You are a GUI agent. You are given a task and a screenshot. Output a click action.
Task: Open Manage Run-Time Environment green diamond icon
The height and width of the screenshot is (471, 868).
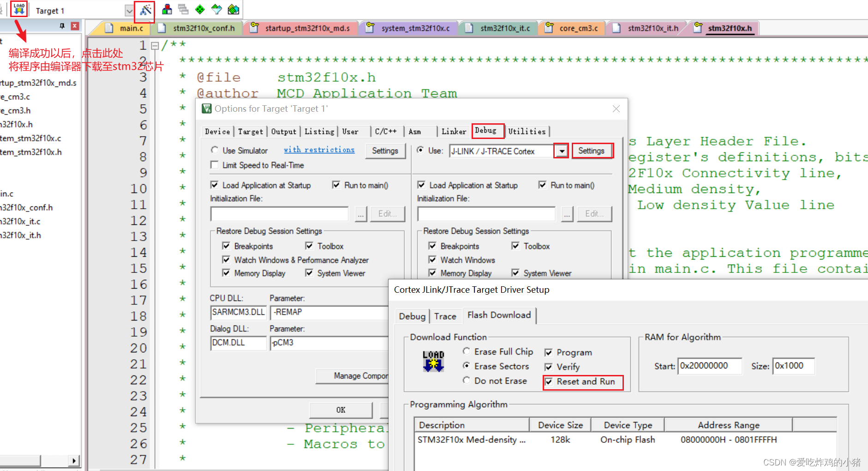pos(200,9)
